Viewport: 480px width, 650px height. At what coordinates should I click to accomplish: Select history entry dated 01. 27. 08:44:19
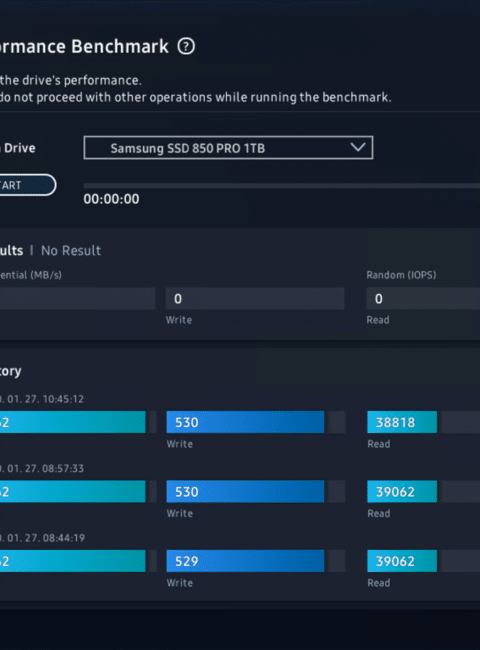tap(42, 538)
